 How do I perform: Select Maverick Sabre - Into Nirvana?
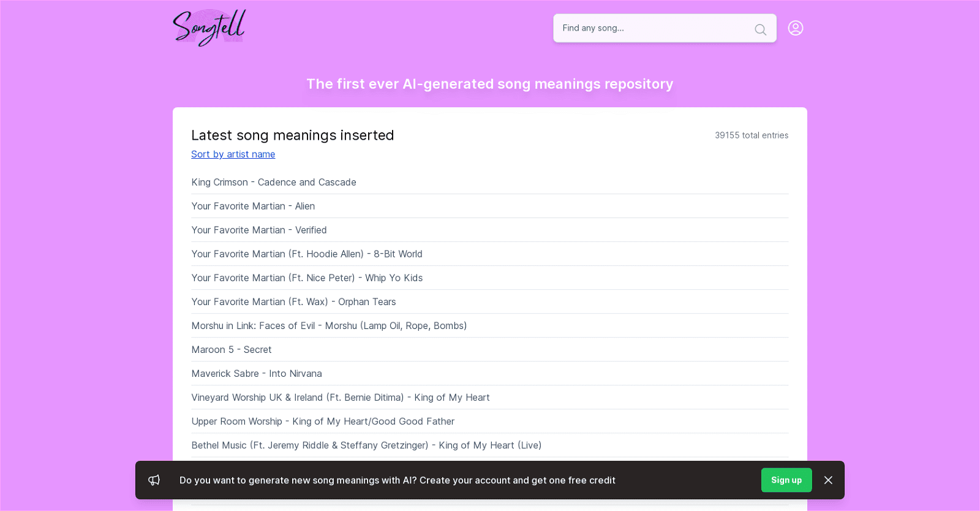coord(256,373)
